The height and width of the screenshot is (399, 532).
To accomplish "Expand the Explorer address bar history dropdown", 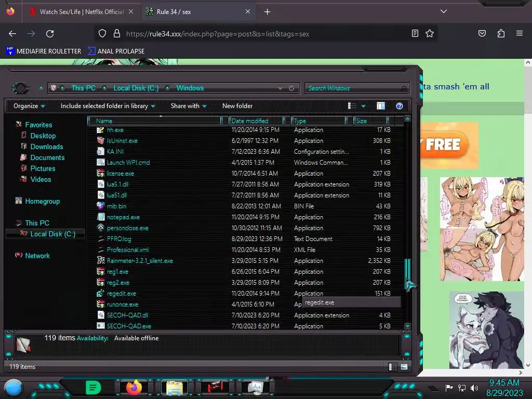I will tap(280, 88).
